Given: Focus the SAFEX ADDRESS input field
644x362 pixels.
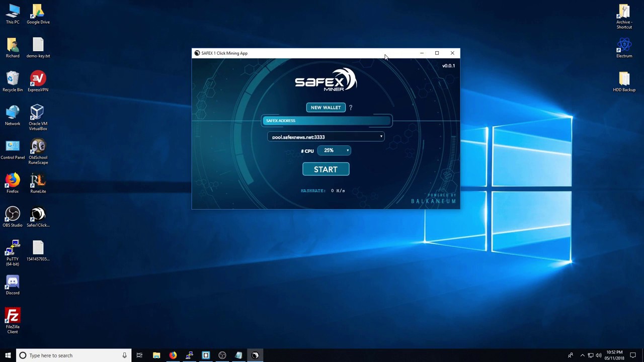Looking at the screenshot, I should pyautogui.click(x=326, y=121).
